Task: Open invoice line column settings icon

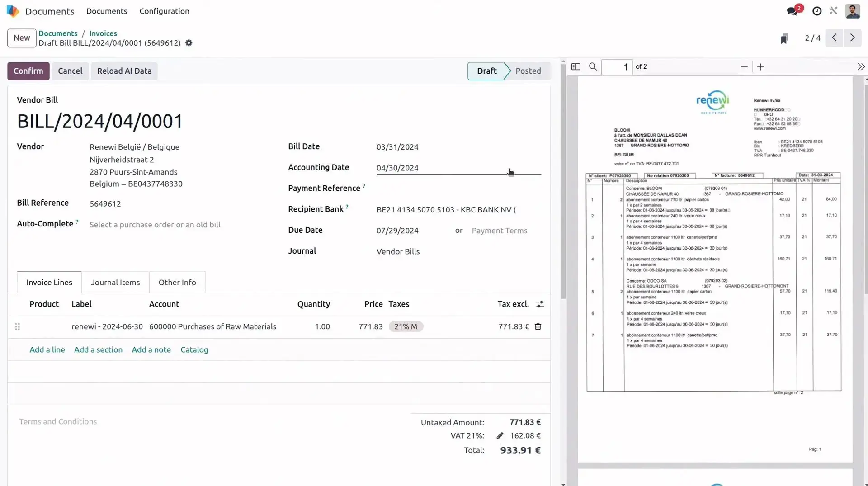Action: (x=540, y=304)
